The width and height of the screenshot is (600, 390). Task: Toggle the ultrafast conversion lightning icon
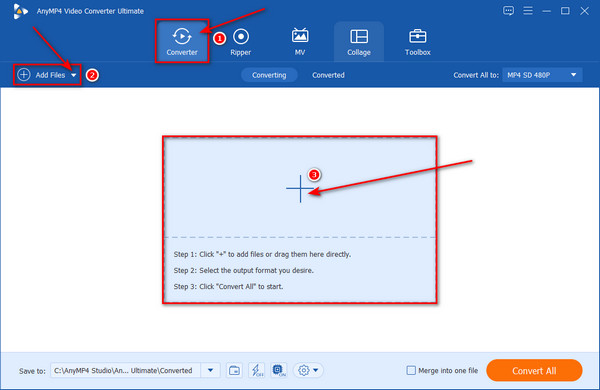click(256, 370)
